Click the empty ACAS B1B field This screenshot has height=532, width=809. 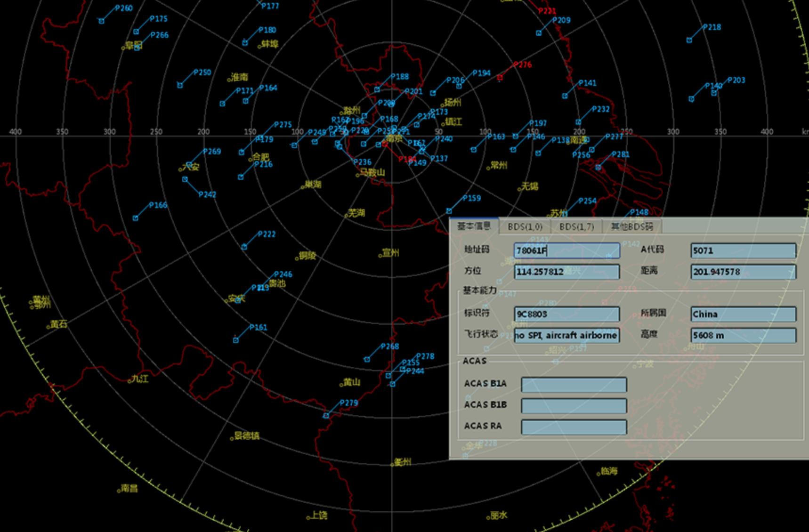pyautogui.click(x=574, y=406)
